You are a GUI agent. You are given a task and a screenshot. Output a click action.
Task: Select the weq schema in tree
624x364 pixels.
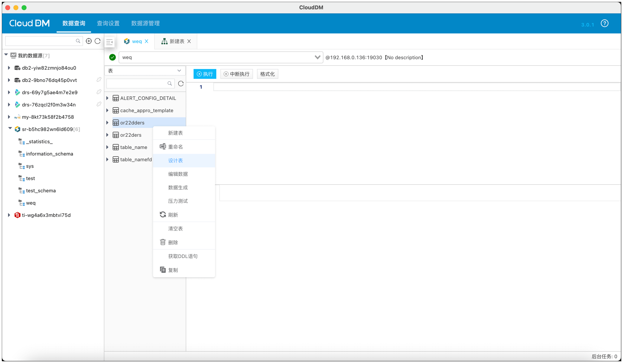coord(31,203)
